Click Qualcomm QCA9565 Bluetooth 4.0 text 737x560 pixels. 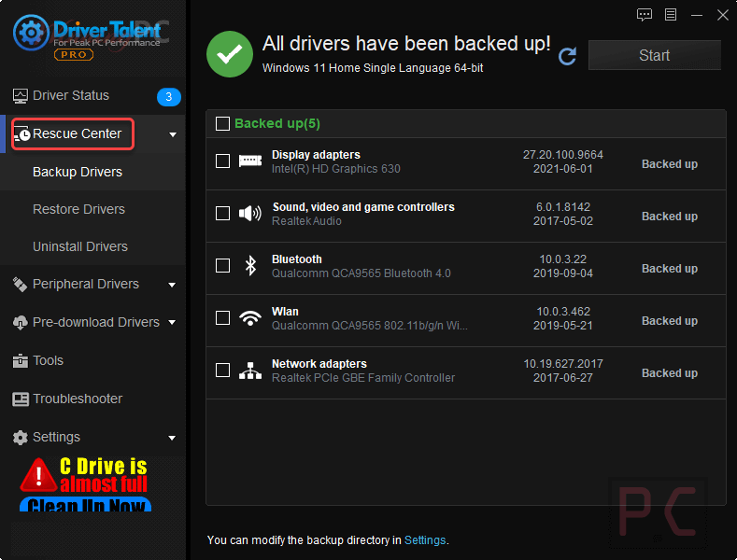(x=361, y=273)
